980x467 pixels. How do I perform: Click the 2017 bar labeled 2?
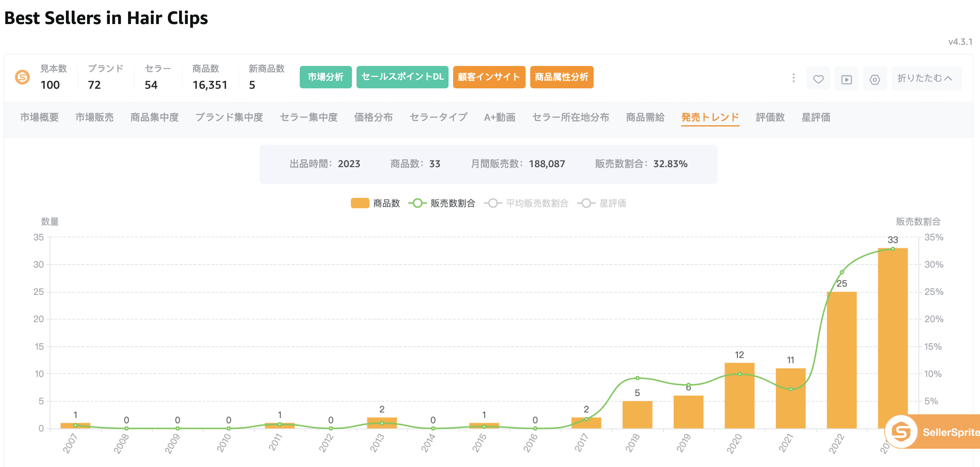586,423
